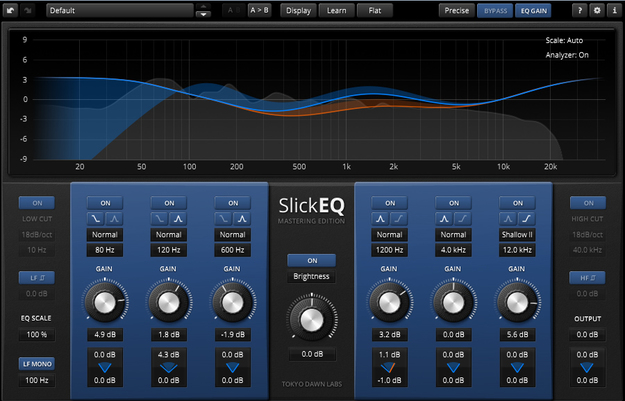Open the Display menu
The width and height of the screenshot is (625, 401).
[x=297, y=10]
